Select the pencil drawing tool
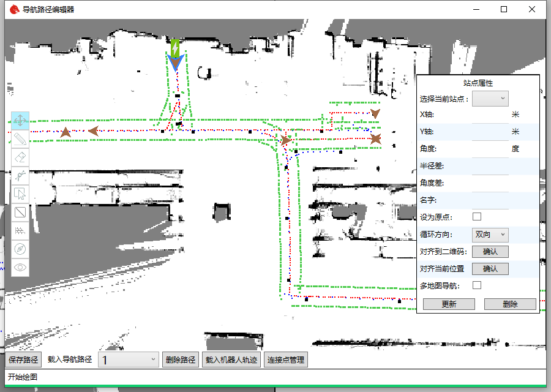This screenshot has height=392, width=551. pos(20,139)
